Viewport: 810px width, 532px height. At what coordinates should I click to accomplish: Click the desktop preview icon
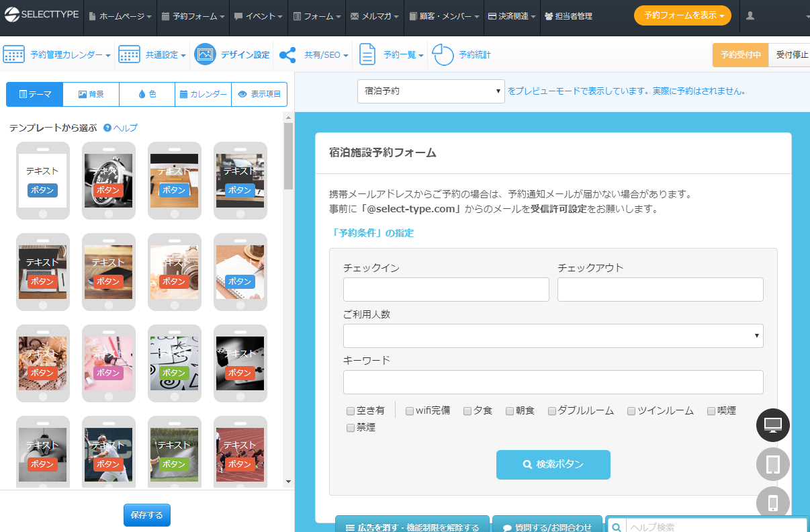click(772, 425)
